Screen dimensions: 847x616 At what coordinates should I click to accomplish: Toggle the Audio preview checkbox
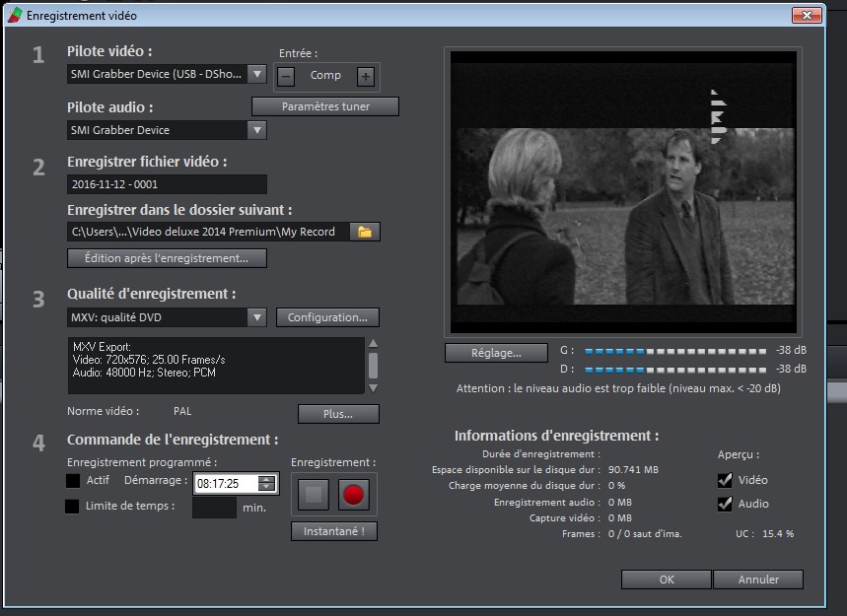point(725,504)
